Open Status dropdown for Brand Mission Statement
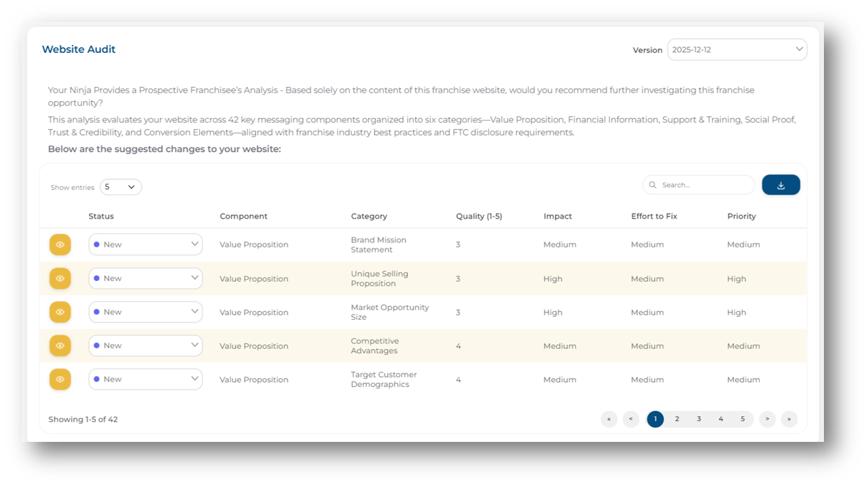Screen dimensions: 868x486 145,244
